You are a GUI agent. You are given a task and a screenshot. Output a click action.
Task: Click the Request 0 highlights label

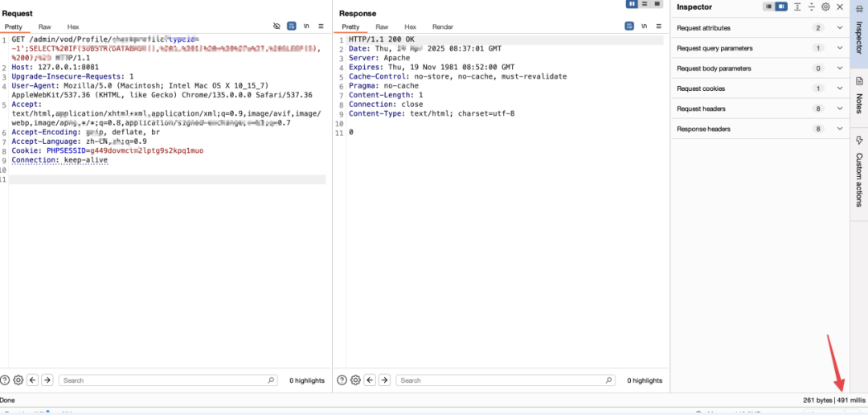tap(307, 380)
